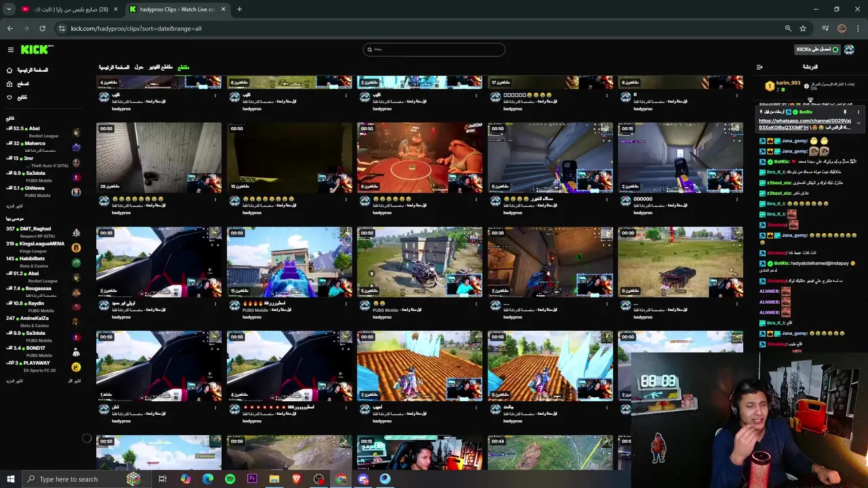Open the Kick hamburger menu
Image resolution: width=868 pixels, height=488 pixels.
point(11,49)
